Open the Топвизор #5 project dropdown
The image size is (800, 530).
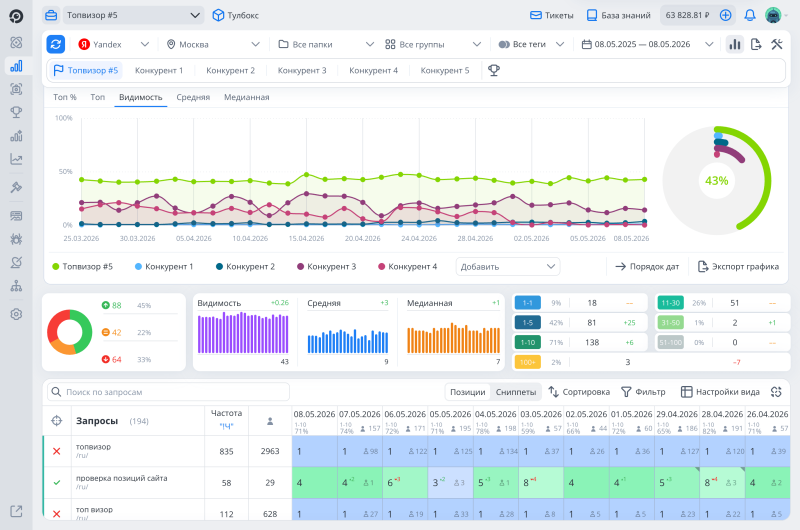click(133, 15)
